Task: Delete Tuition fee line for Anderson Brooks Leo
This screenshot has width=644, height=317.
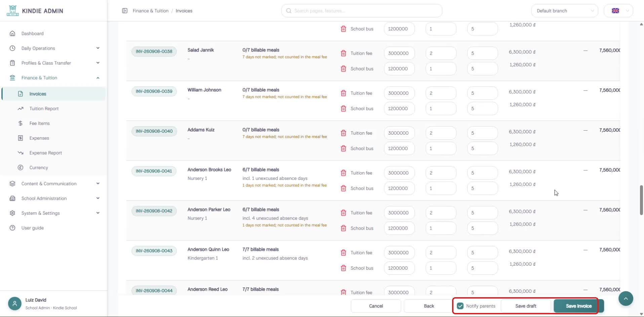Action: (x=343, y=173)
